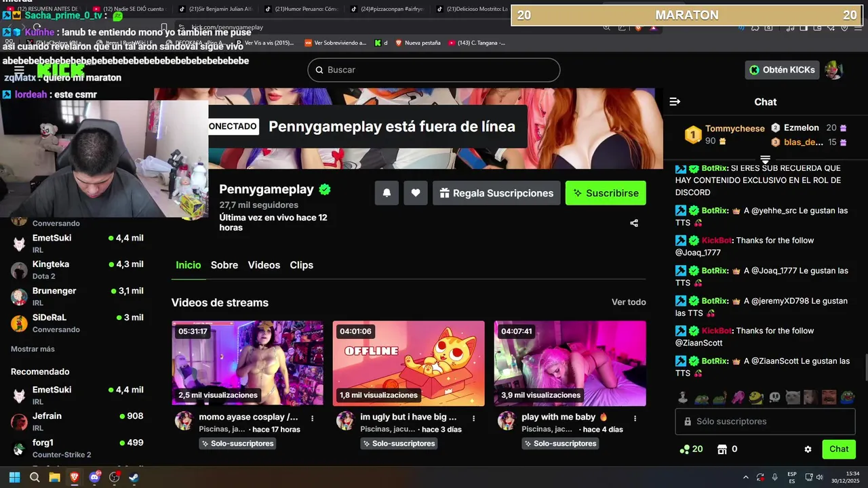Click the Pennygameplay verified badge
The width and height of the screenshot is (868, 488).
tap(325, 190)
